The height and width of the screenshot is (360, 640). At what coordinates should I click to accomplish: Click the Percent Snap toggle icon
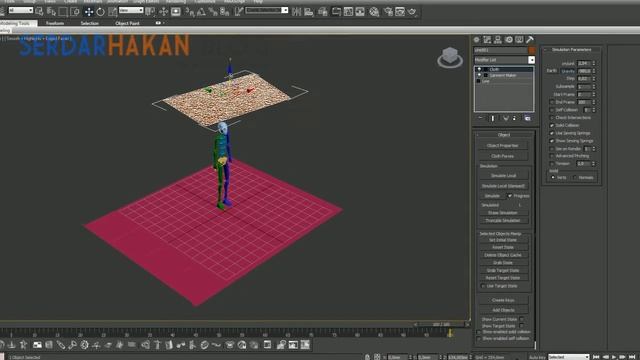(213, 12)
